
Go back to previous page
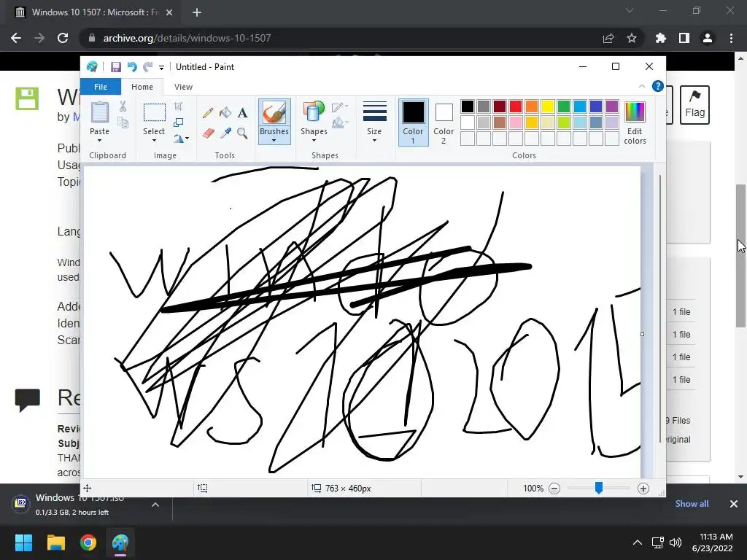pyautogui.click(x=16, y=38)
